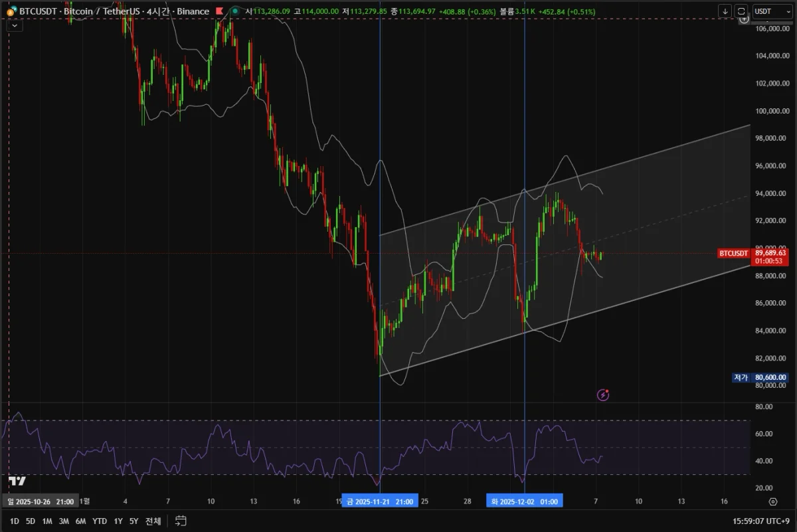Click the red BTCUSDT price label 89,689.63
This screenshot has height=532, width=797.
753,257
